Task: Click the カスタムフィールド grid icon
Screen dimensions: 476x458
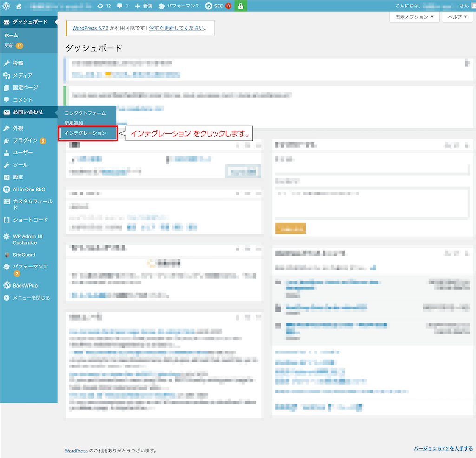Action: coord(7,202)
